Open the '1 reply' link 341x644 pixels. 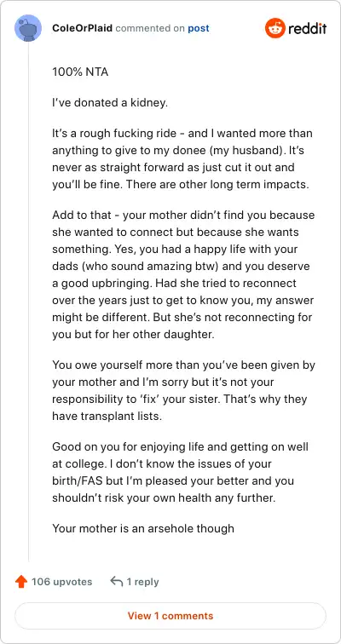pyautogui.click(x=142, y=582)
